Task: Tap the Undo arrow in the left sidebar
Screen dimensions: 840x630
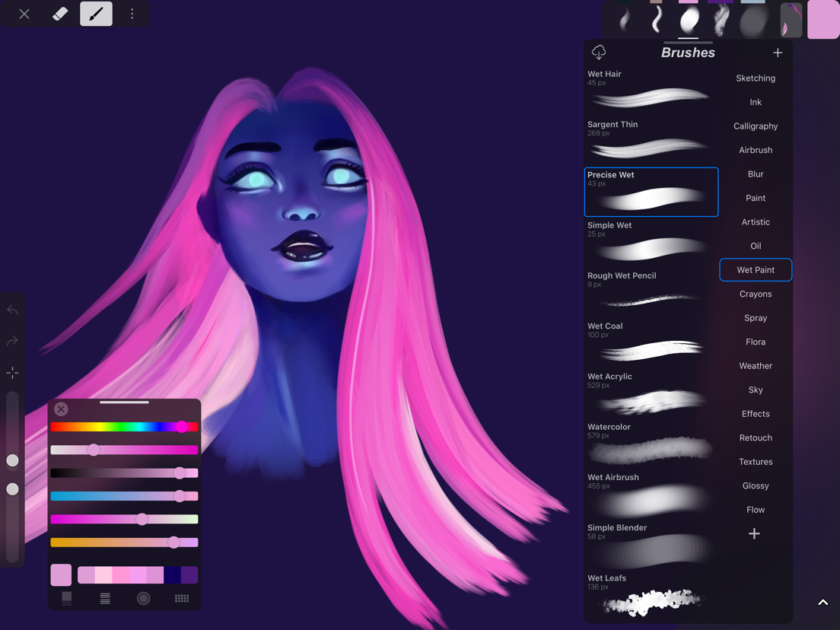Action: tap(12, 310)
